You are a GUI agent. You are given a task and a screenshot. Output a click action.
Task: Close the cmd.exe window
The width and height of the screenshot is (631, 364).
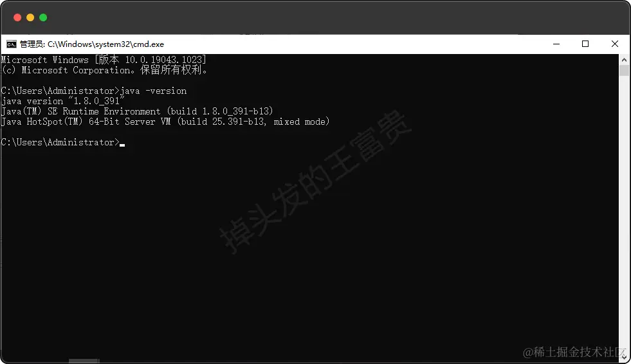[614, 44]
